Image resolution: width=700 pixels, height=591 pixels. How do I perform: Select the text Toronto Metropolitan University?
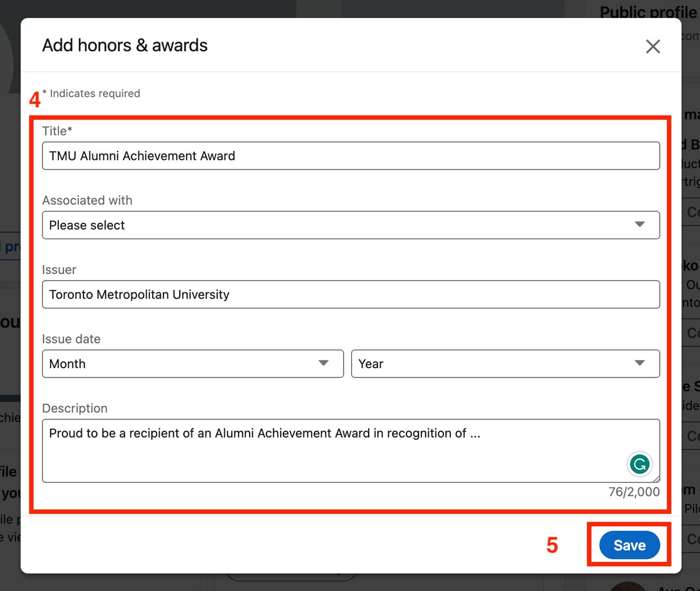pos(139,294)
